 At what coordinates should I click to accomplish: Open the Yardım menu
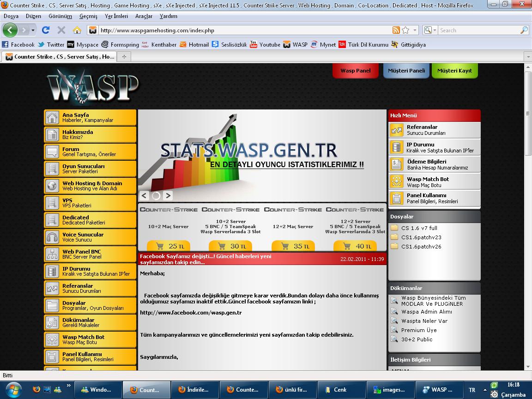[x=168, y=16]
